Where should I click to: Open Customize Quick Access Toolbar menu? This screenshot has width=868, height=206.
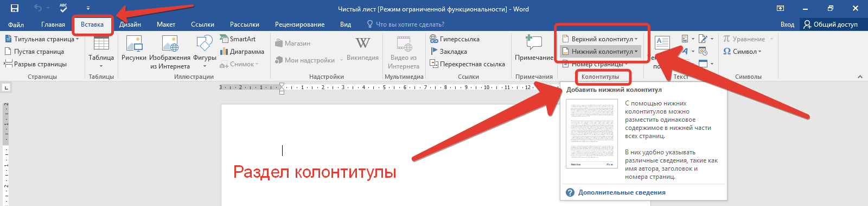click(88, 9)
